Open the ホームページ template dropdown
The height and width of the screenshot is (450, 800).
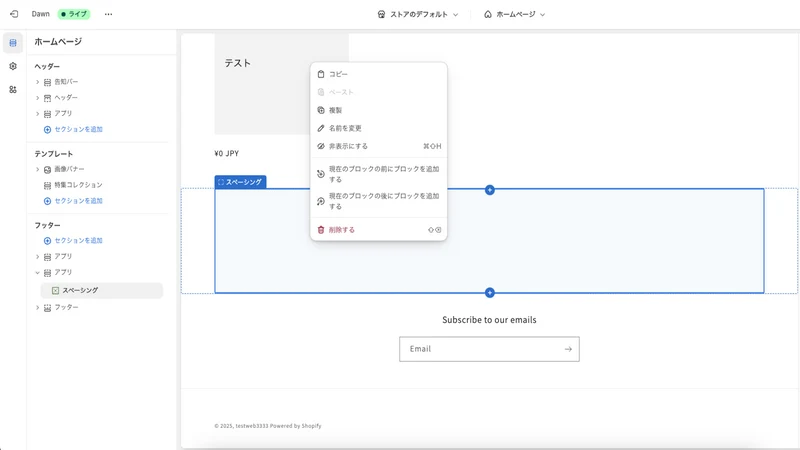[514, 14]
